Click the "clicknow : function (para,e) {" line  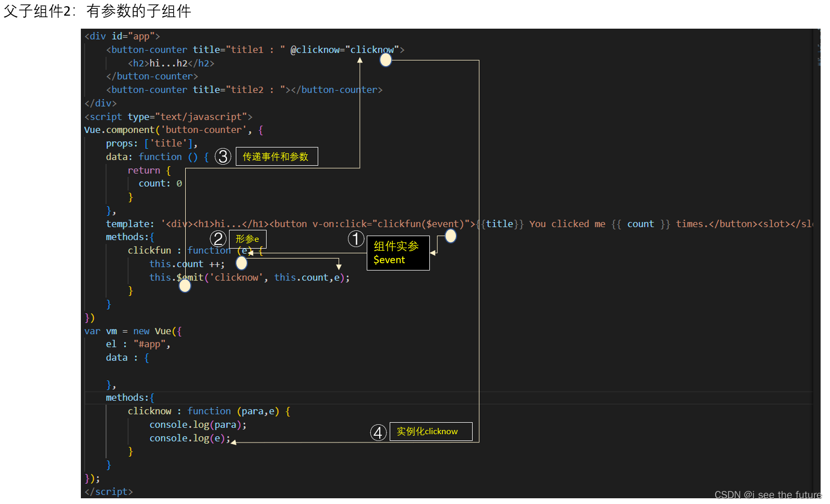coord(209,411)
